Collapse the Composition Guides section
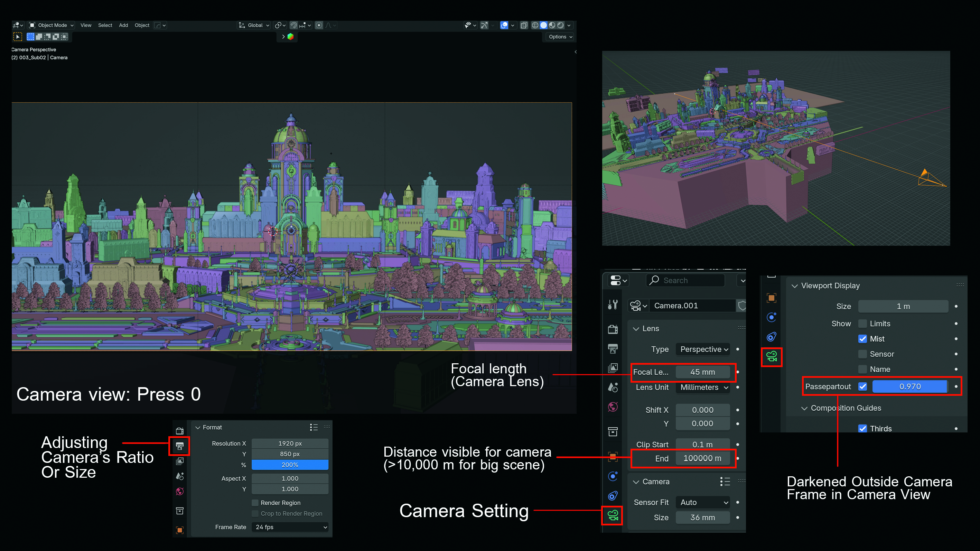The height and width of the screenshot is (551, 980). (804, 408)
